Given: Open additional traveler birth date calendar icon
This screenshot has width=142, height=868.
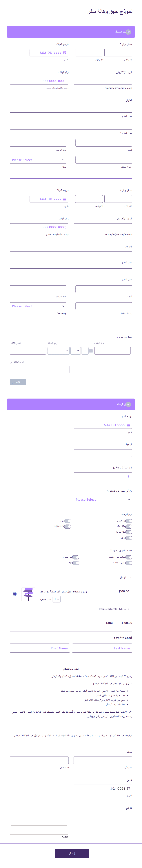Looking at the screenshot, I should pos(90,351).
